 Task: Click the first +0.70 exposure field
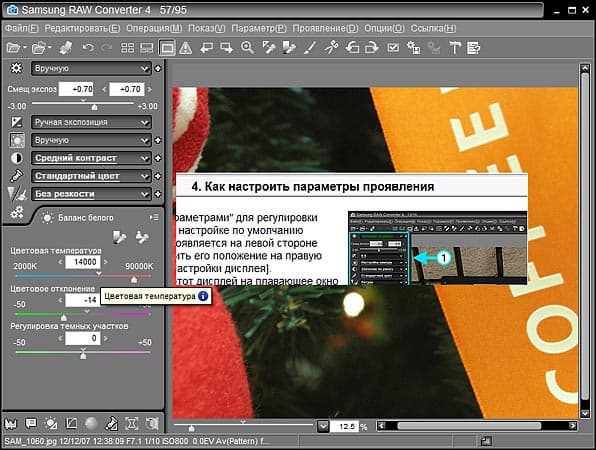click(76, 89)
